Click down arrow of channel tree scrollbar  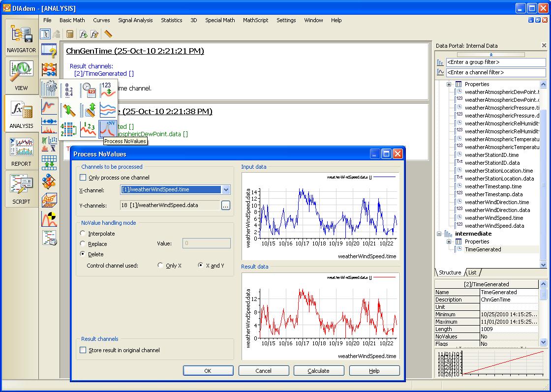(x=543, y=265)
